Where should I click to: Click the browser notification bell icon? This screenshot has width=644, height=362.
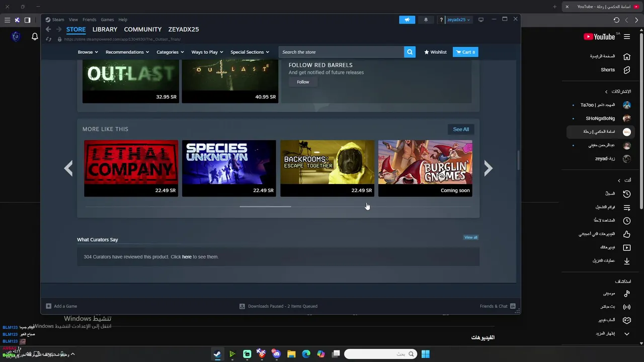click(x=35, y=37)
